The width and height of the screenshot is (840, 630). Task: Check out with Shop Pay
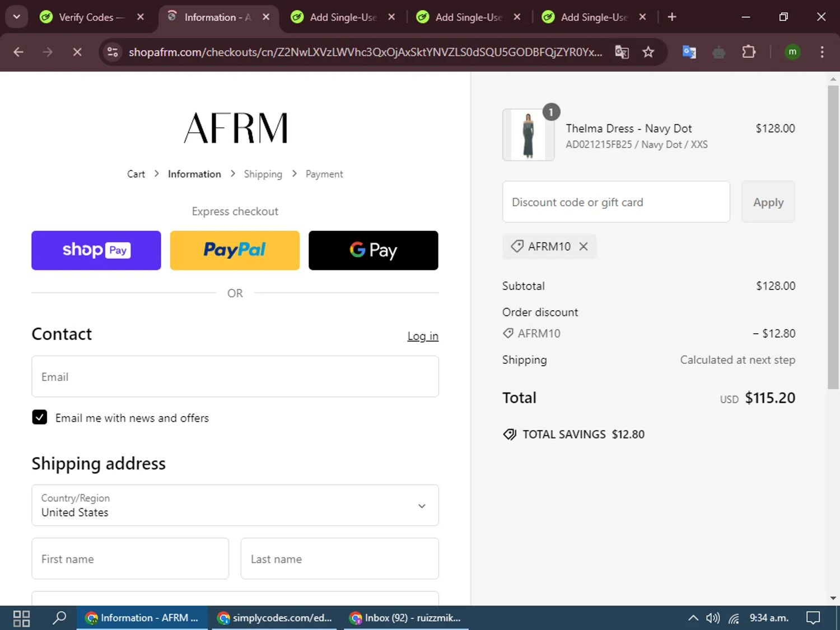tap(96, 250)
